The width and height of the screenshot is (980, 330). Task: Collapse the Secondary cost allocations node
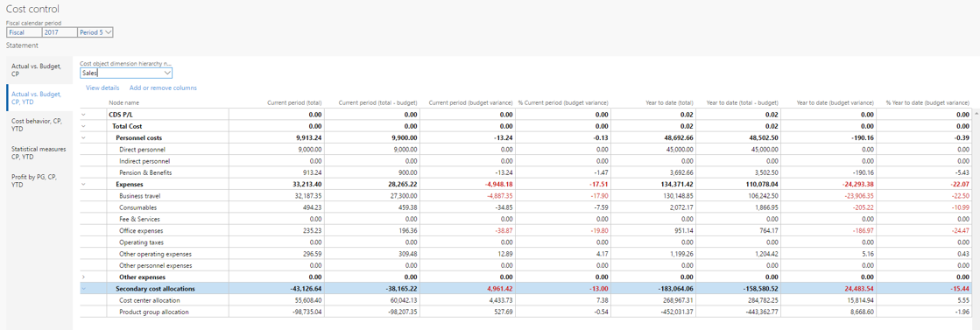(84, 289)
